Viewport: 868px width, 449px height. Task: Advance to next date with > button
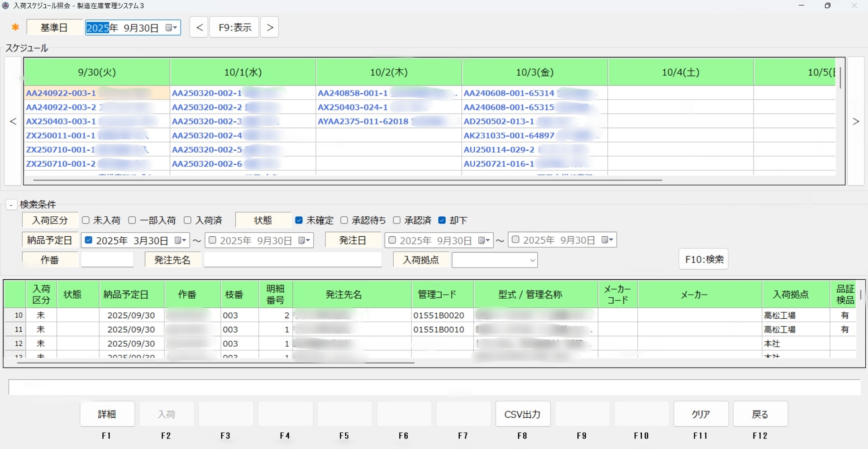[x=270, y=28]
